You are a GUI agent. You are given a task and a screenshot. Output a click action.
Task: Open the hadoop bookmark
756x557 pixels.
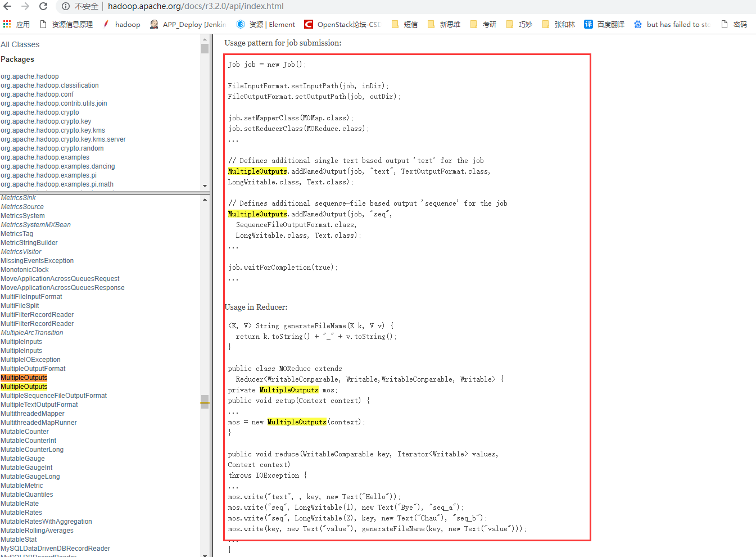click(x=127, y=24)
